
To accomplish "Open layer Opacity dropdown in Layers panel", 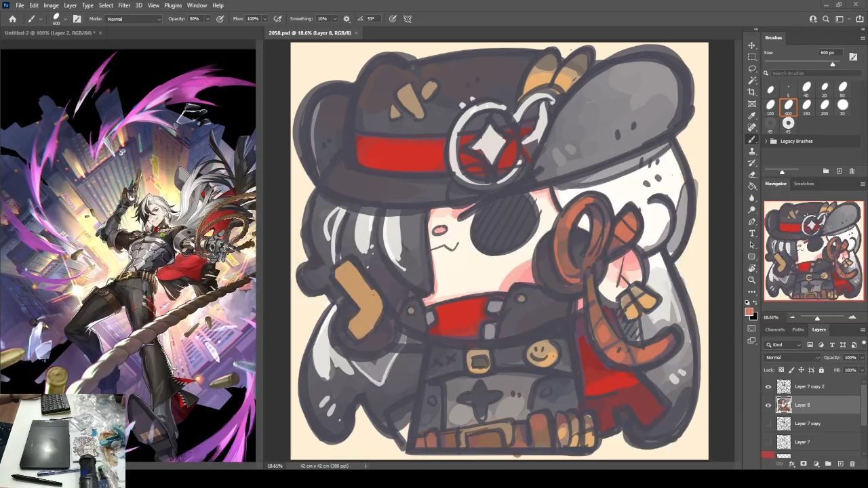I will [x=862, y=358].
